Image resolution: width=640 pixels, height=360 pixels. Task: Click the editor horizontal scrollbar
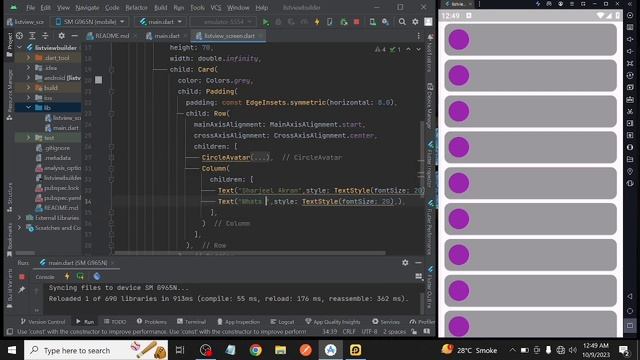tap(250, 253)
